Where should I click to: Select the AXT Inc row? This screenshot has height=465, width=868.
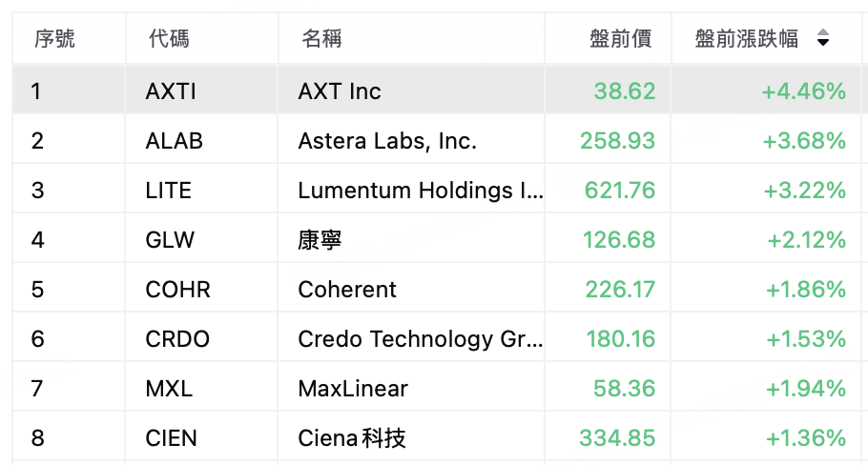click(437, 91)
